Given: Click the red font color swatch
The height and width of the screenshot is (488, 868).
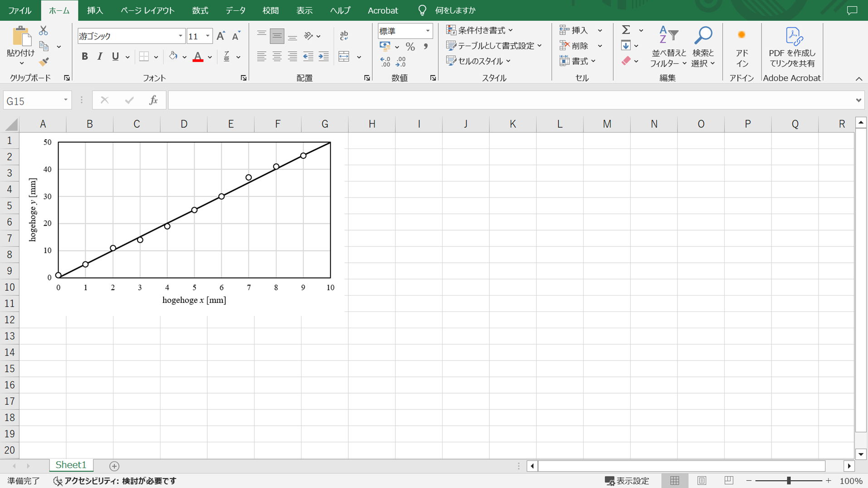Looking at the screenshot, I should (198, 56).
